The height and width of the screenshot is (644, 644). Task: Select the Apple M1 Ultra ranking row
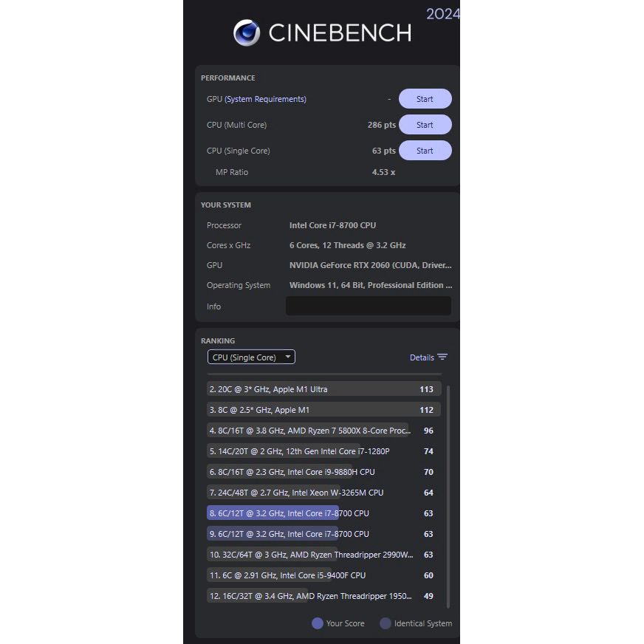pos(324,389)
